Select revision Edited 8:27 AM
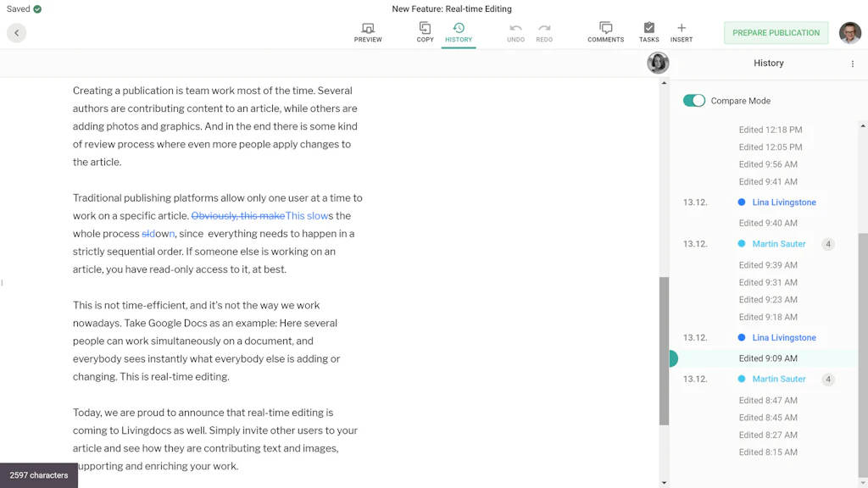The image size is (868, 488). (768, 435)
